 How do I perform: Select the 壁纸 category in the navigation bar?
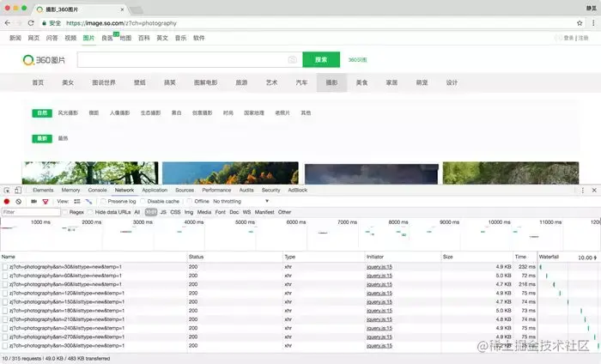(139, 82)
